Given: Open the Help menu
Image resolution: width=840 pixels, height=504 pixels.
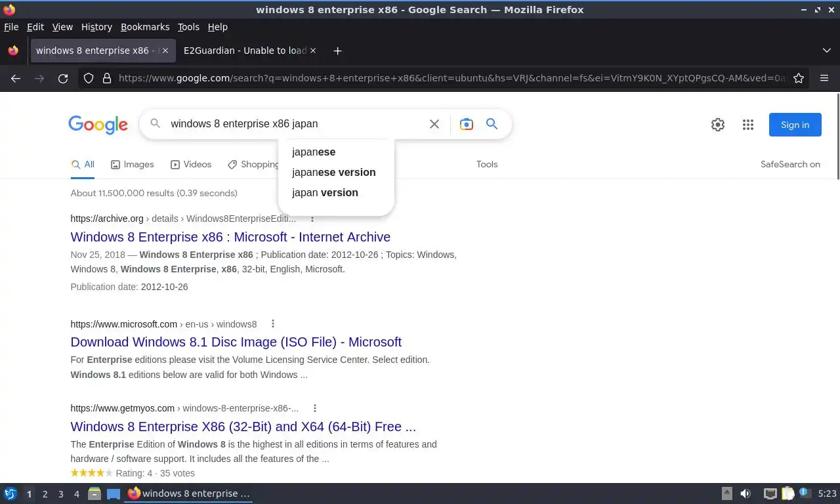Looking at the screenshot, I should pyautogui.click(x=218, y=27).
